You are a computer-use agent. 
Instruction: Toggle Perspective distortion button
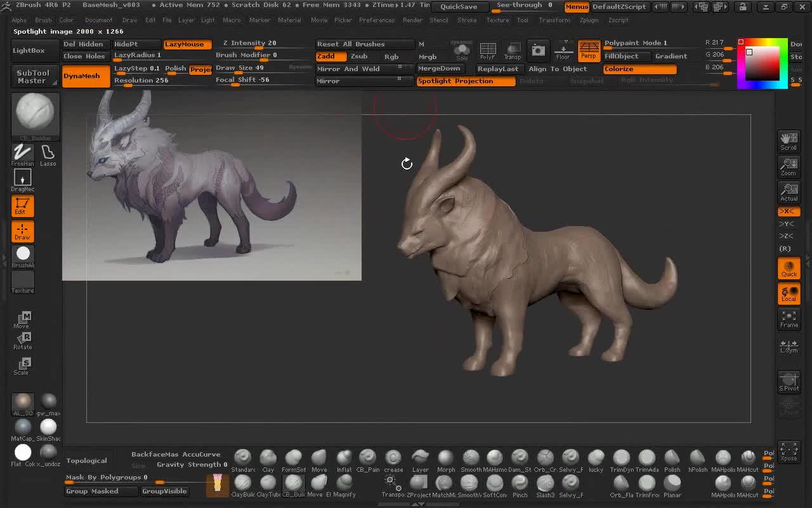click(x=589, y=50)
